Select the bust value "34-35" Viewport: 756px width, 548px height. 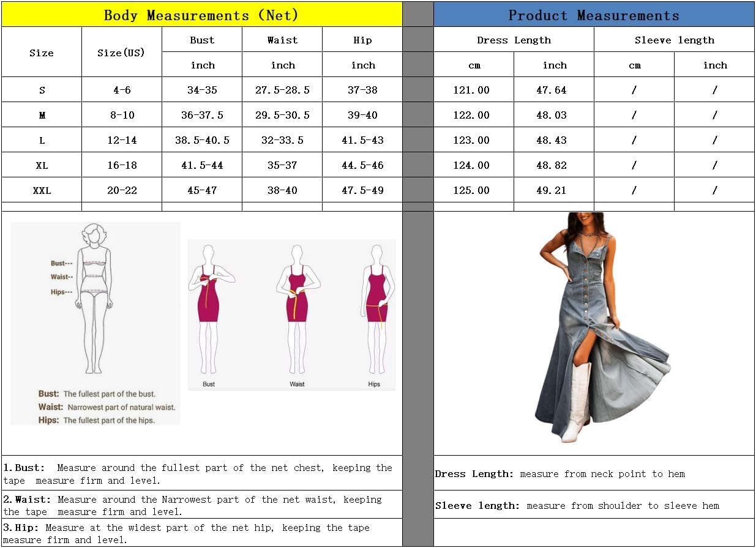[202, 90]
